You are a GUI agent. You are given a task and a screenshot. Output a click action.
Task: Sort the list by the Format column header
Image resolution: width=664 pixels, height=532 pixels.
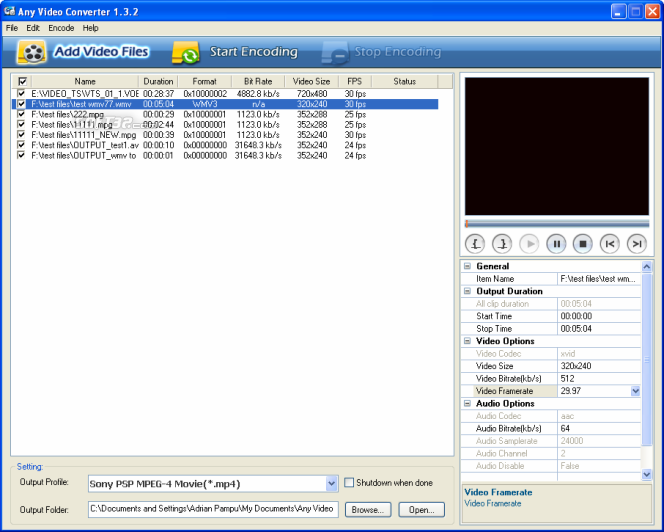coord(205,81)
